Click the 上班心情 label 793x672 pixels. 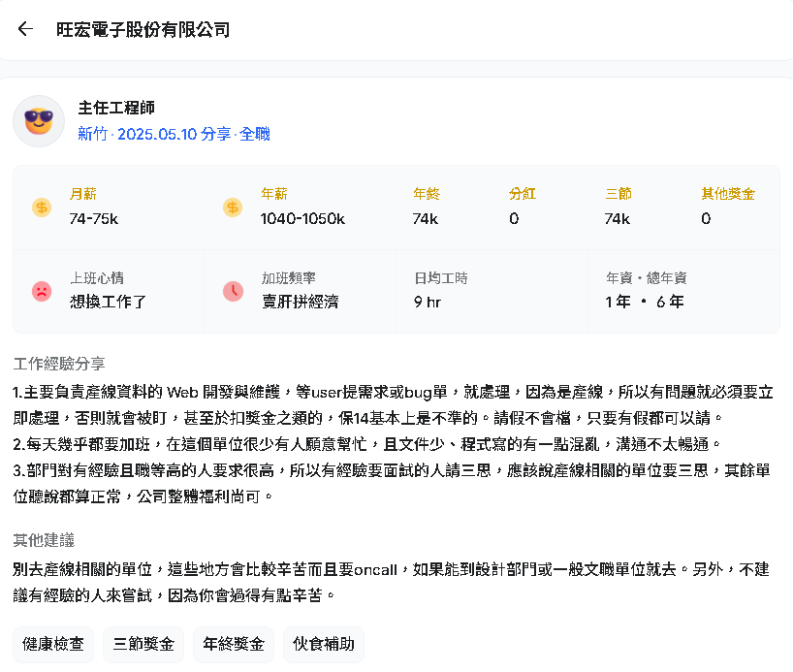[97, 277]
